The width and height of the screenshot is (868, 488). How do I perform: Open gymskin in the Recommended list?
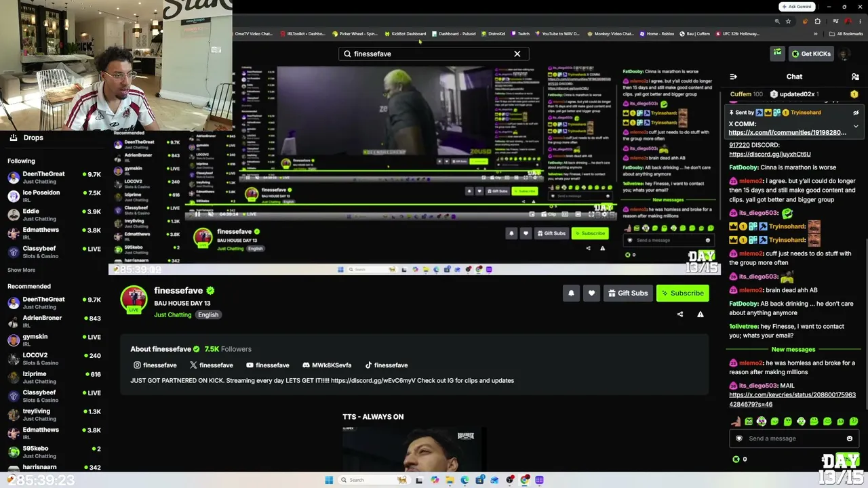click(x=54, y=340)
